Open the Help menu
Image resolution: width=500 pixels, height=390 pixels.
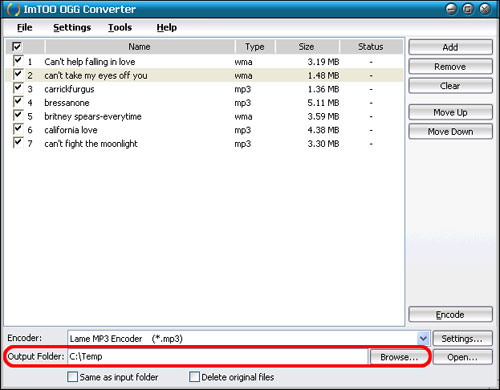point(167,27)
